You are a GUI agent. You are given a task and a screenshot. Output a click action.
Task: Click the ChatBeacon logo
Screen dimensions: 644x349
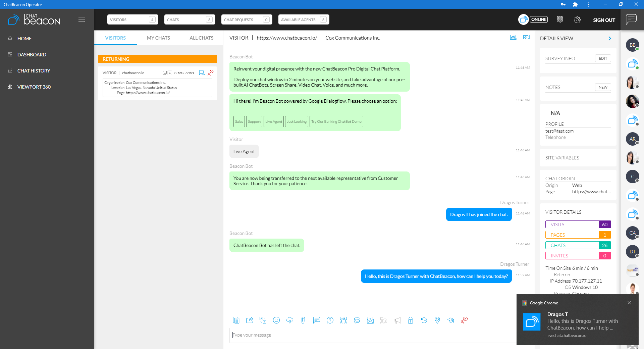click(34, 20)
